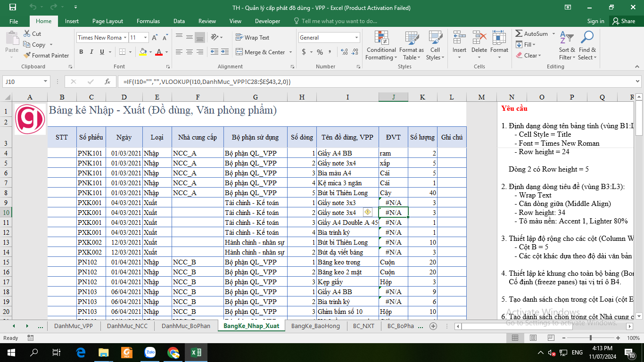Open Chrome from Windows taskbar
The height and width of the screenshot is (362, 644).
(x=173, y=352)
